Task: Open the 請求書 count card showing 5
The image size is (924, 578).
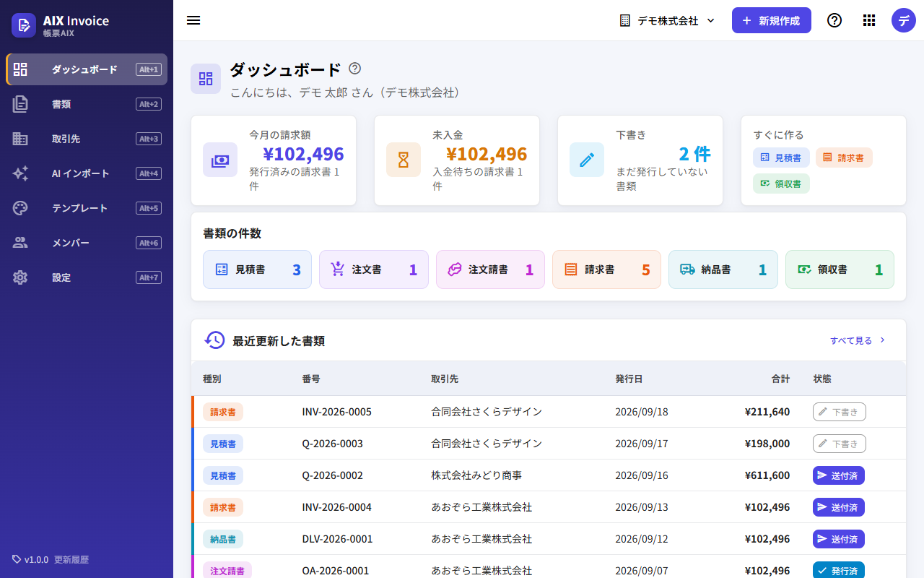Action: [606, 269]
